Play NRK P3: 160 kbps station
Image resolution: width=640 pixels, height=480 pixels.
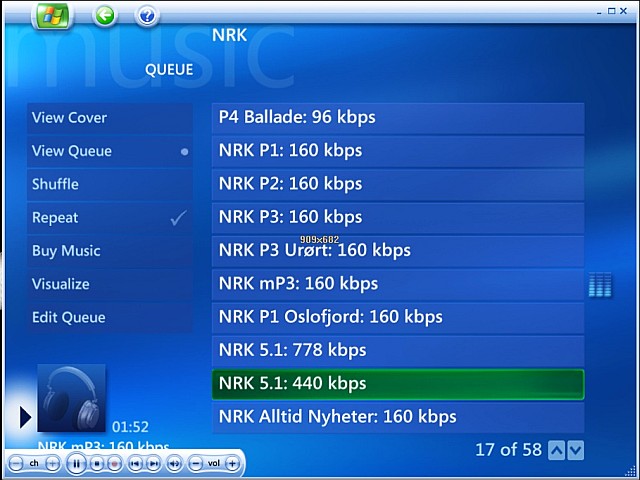click(398, 218)
